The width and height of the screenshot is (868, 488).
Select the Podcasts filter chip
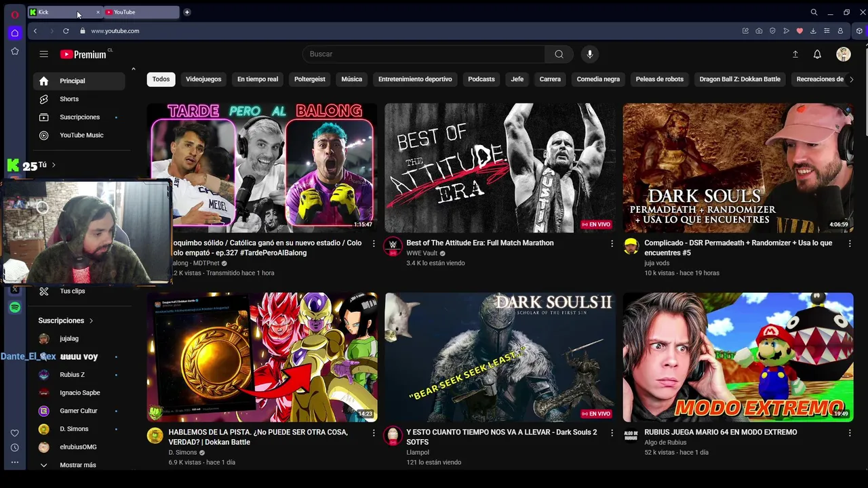point(481,79)
